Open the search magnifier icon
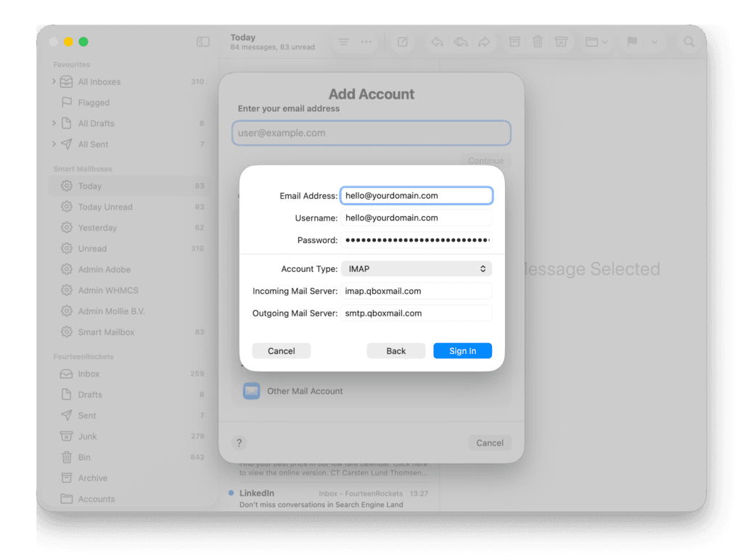Image resolution: width=743 pixels, height=560 pixels. pyautogui.click(x=689, y=41)
